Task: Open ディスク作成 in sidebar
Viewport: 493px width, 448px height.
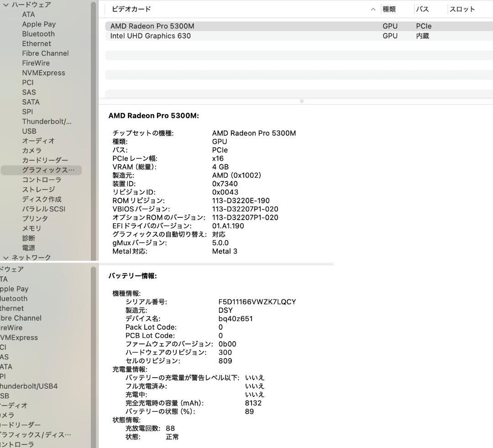Action: point(42,200)
